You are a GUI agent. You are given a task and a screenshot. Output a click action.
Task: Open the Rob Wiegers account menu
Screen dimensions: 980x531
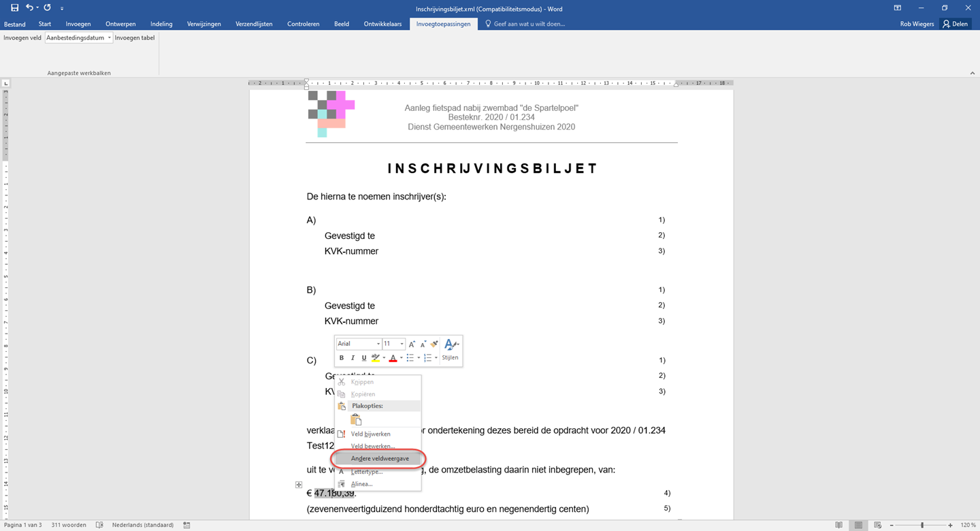pos(917,24)
